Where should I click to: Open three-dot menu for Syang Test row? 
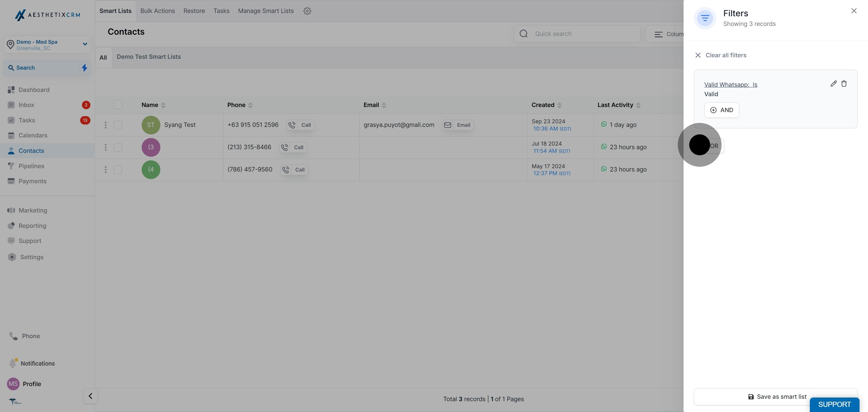[x=105, y=125]
